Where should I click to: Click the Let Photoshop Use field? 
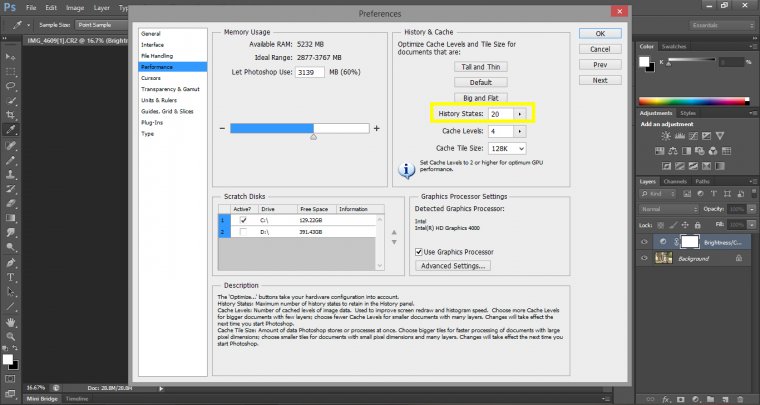309,72
